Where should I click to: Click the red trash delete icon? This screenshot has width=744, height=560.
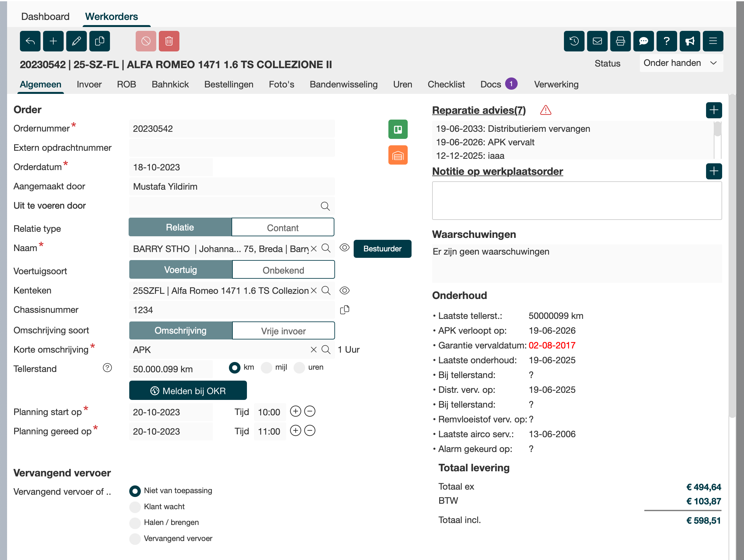click(x=169, y=41)
